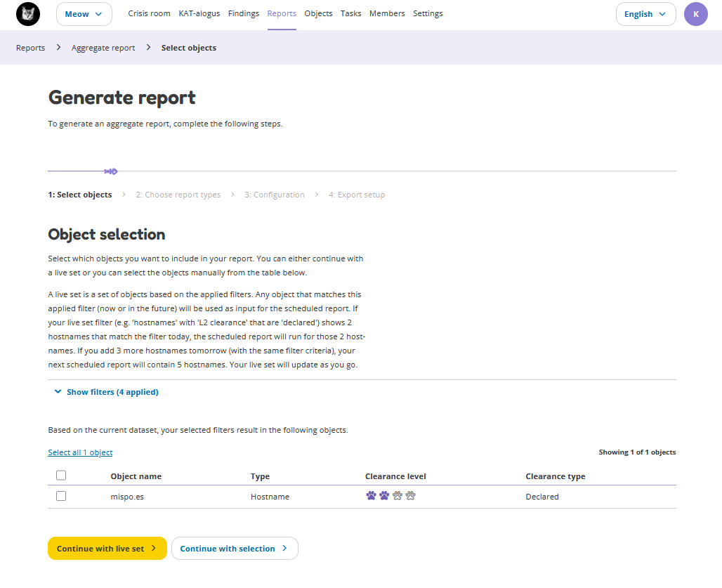Open the Reports nav tab
722x588 pixels.
tap(282, 13)
